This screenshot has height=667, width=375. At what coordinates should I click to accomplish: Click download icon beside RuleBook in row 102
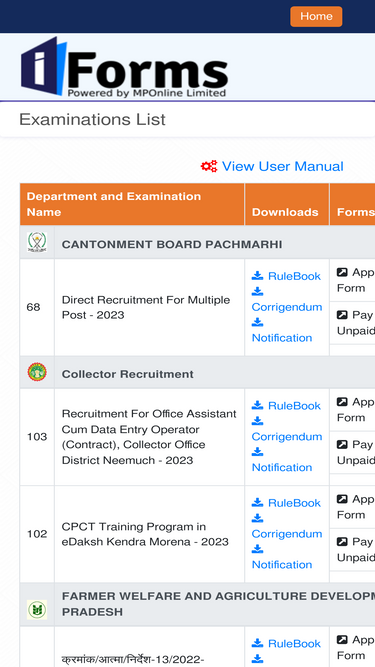(257, 503)
